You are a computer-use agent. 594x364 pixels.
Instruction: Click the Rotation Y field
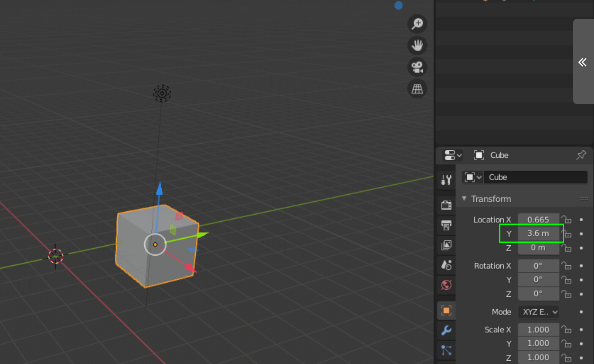click(539, 279)
